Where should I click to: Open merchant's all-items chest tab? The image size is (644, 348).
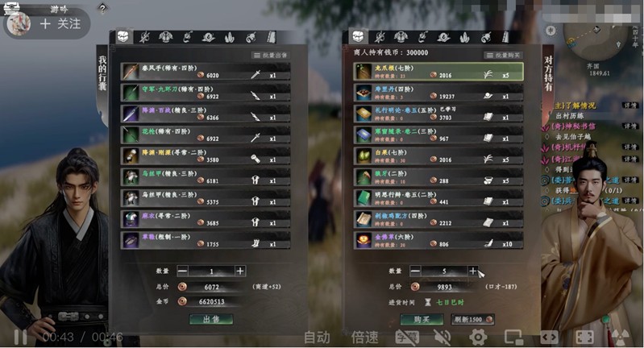[x=358, y=37]
